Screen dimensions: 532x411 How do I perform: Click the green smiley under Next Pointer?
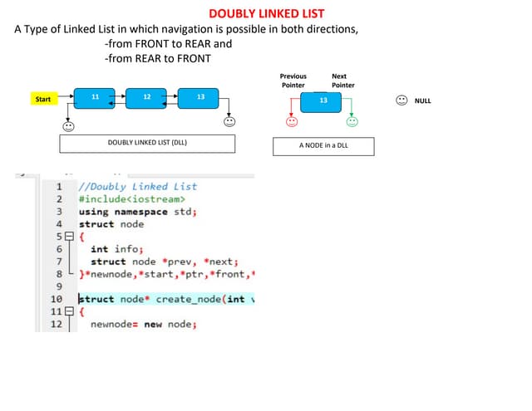352,122
